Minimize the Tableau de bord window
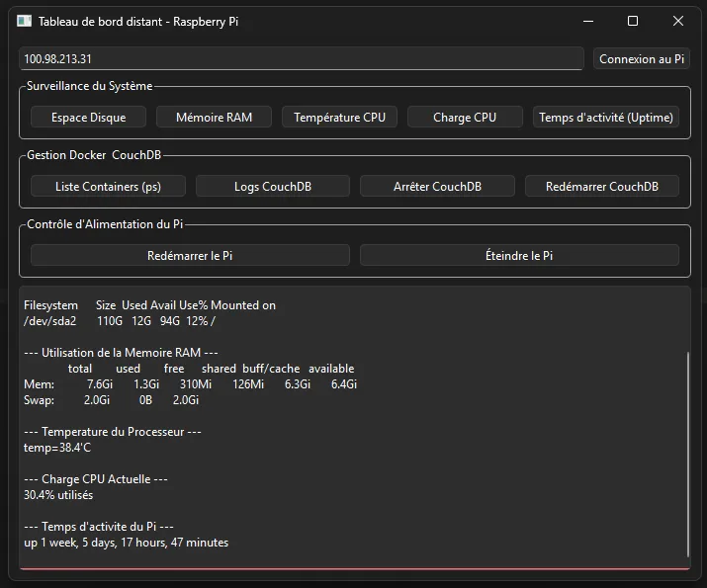 588,21
